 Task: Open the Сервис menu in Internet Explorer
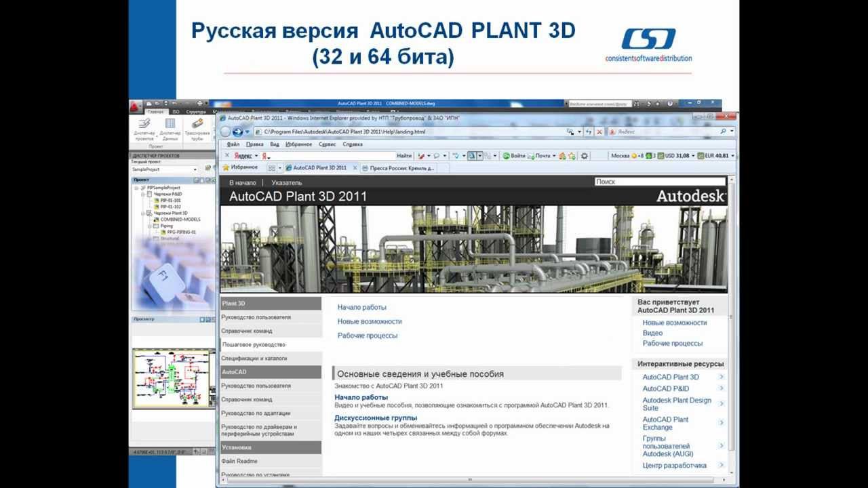click(x=328, y=144)
